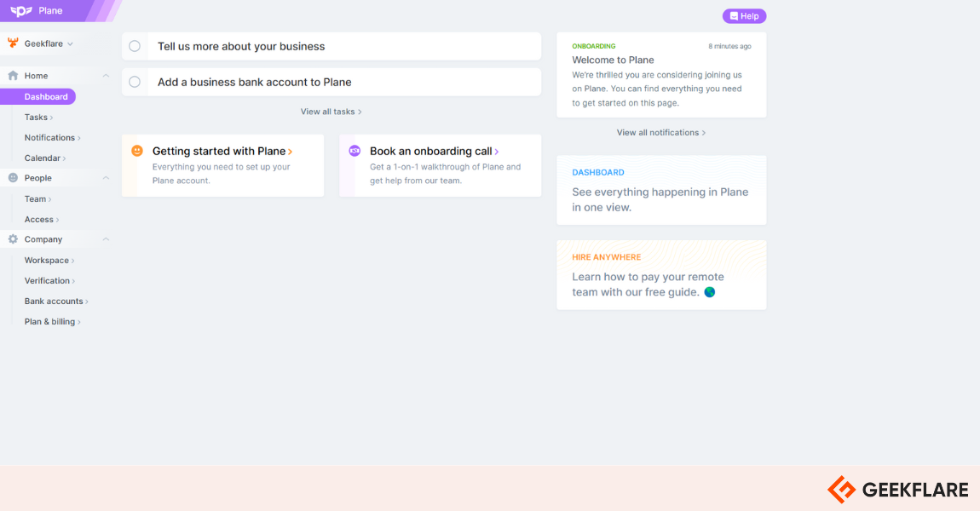The width and height of the screenshot is (980, 511).
Task: Open Bank accounts under Company
Action: click(x=55, y=301)
